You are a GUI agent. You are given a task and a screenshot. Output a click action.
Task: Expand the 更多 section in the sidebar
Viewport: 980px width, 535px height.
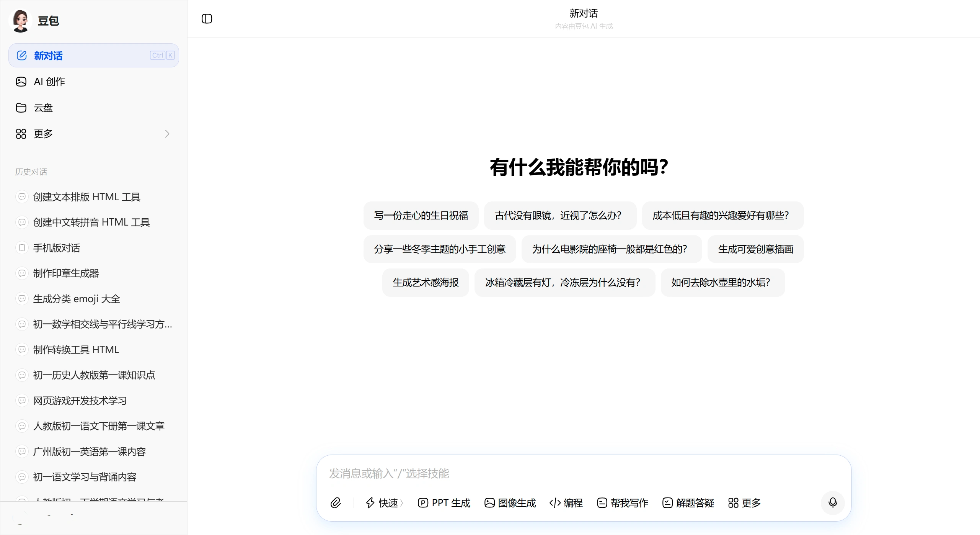click(x=167, y=134)
